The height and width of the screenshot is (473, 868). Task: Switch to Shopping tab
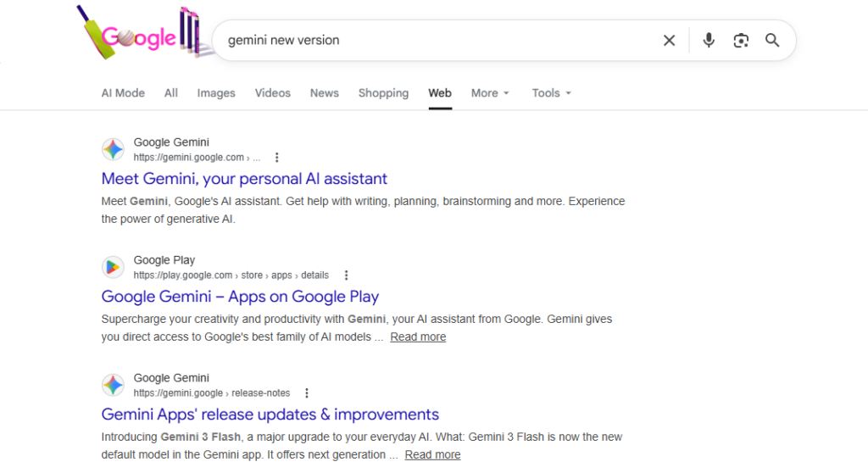(383, 93)
